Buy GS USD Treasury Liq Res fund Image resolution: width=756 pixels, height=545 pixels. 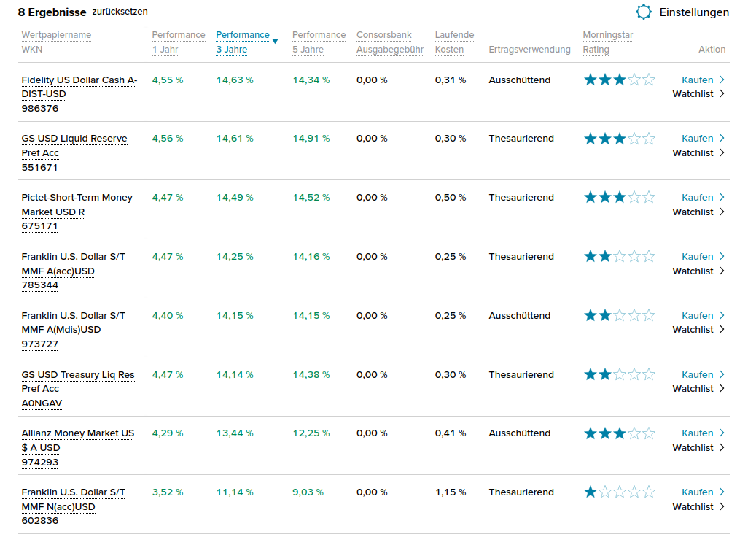tap(697, 375)
